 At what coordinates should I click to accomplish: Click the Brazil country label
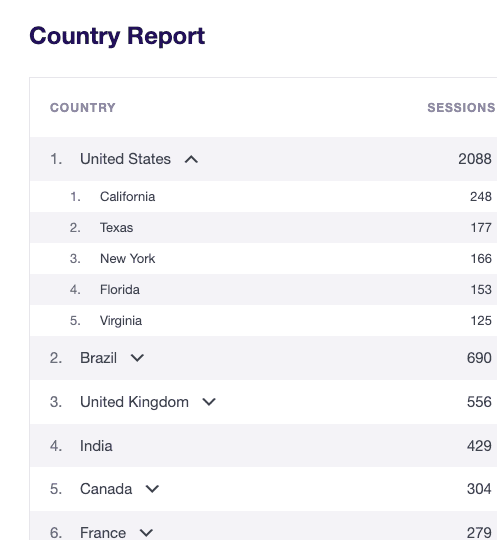click(x=98, y=358)
